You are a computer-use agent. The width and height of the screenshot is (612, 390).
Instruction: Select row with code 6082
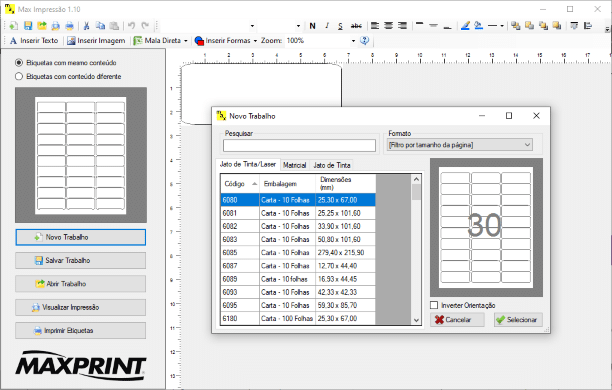pyautogui.click(x=298, y=226)
